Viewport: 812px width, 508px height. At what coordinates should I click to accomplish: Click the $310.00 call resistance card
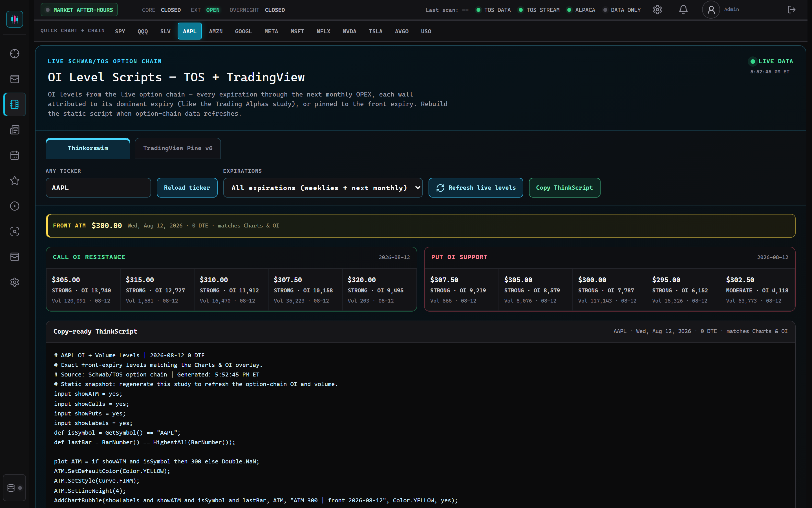tap(231, 290)
